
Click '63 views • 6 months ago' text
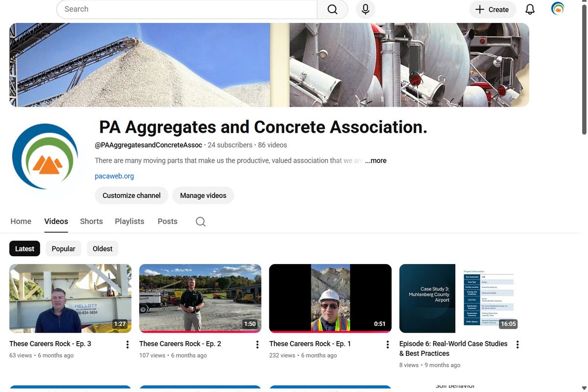click(x=41, y=356)
